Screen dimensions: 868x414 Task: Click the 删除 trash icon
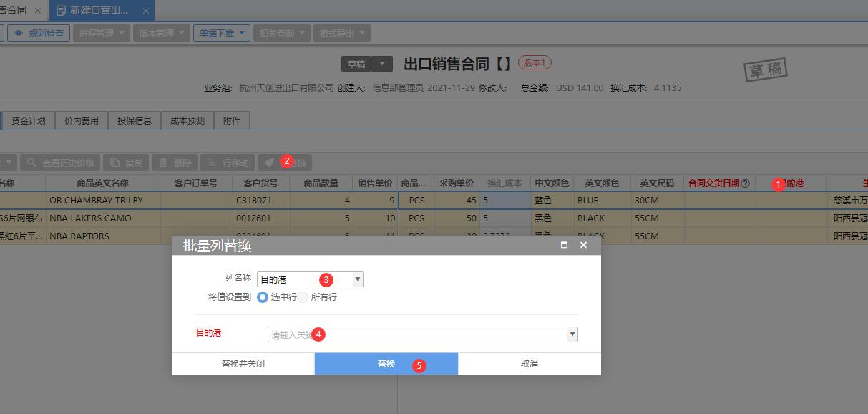pyautogui.click(x=163, y=161)
